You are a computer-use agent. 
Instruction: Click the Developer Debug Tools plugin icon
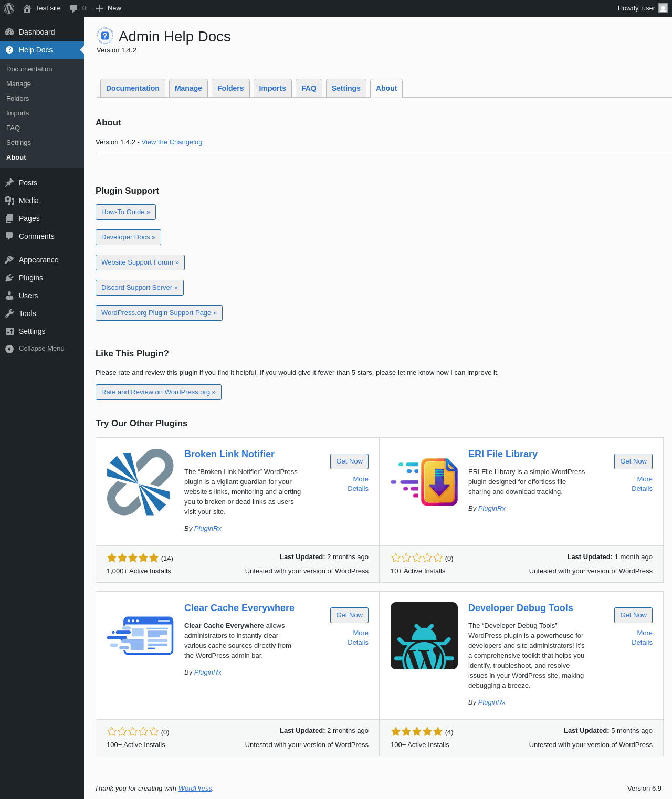click(424, 636)
